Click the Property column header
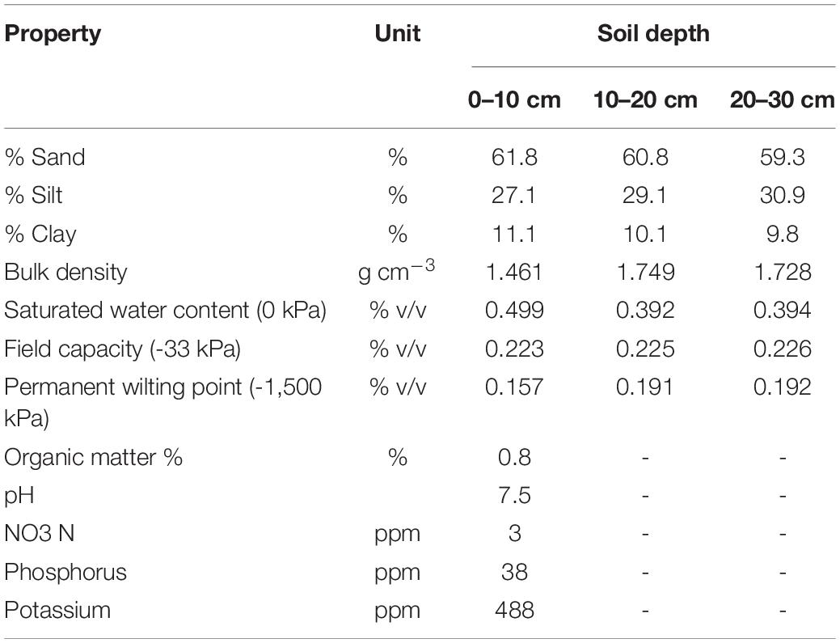This screenshot has width=840, height=643. [53, 34]
